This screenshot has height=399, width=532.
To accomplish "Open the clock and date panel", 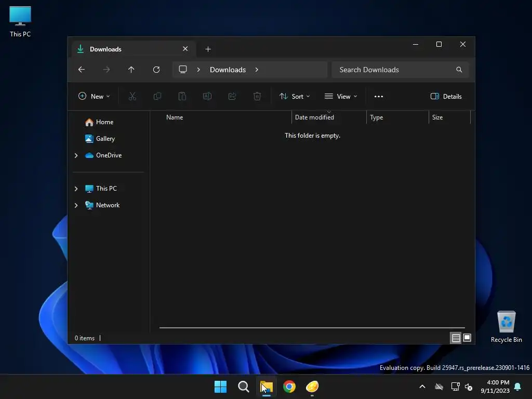I will (495, 387).
